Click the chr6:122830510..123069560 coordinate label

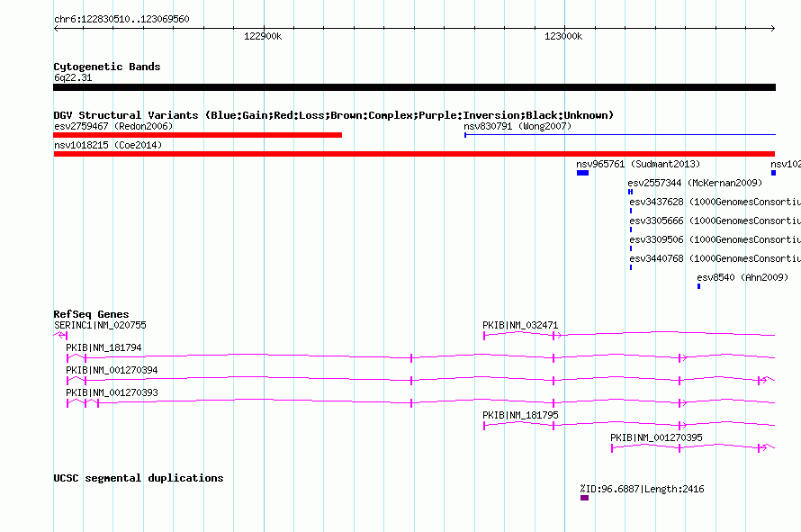pos(121,20)
